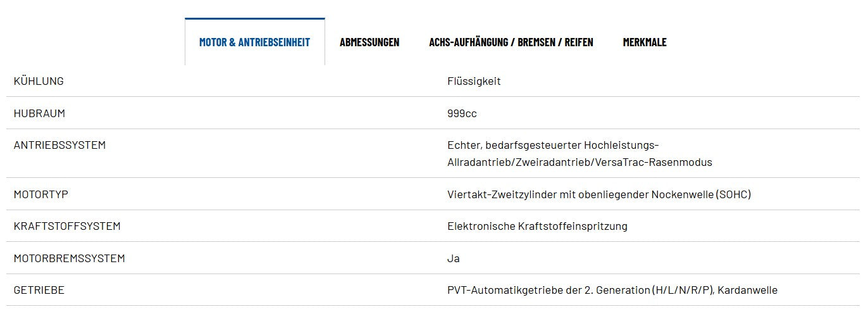Click the Kühlung row label

click(39, 81)
